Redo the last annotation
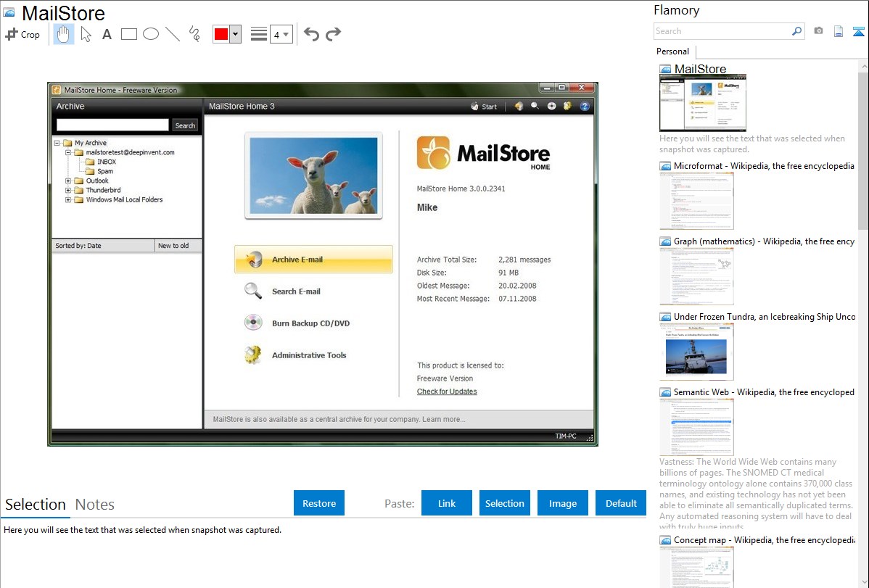 coord(333,34)
